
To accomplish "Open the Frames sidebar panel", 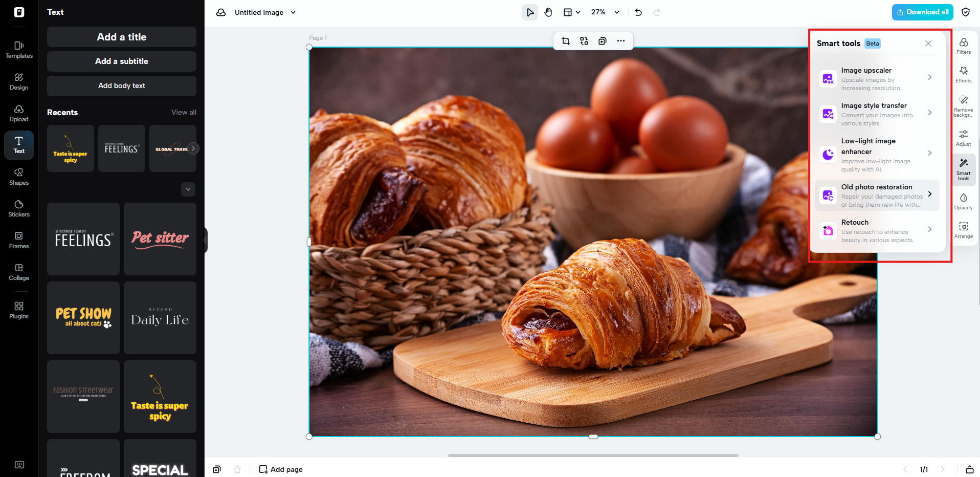I will [x=19, y=240].
